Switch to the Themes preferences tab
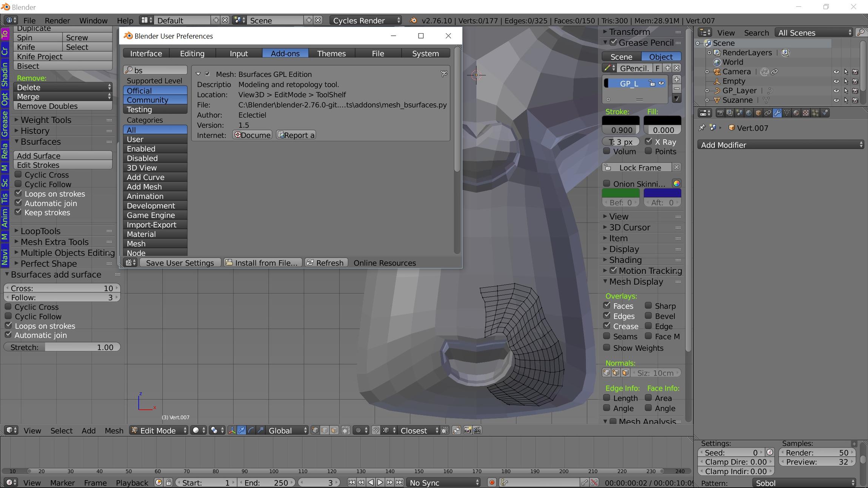 coord(331,53)
